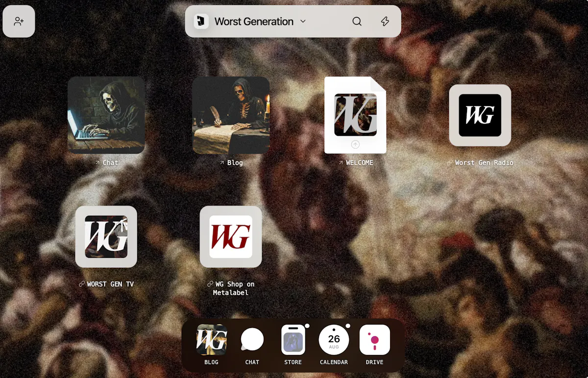The image size is (588, 378).
Task: Click the Worst Generation logo in top bar
Action: (x=201, y=21)
